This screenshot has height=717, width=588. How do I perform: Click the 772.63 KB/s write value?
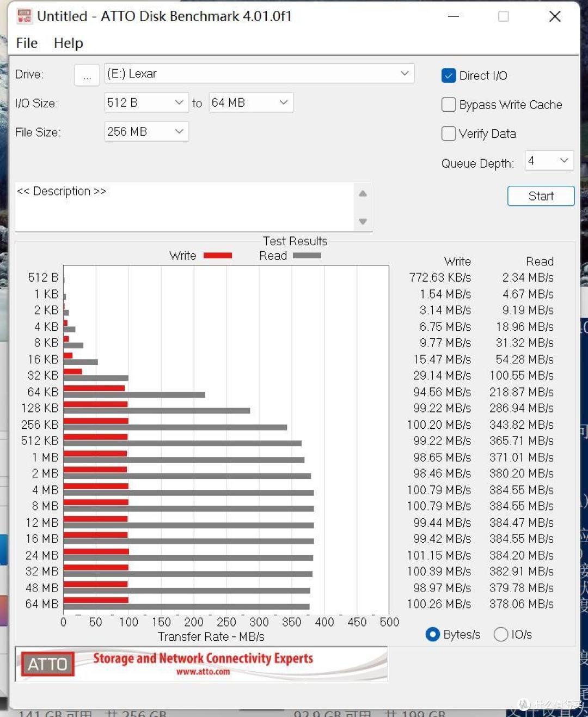(440, 278)
